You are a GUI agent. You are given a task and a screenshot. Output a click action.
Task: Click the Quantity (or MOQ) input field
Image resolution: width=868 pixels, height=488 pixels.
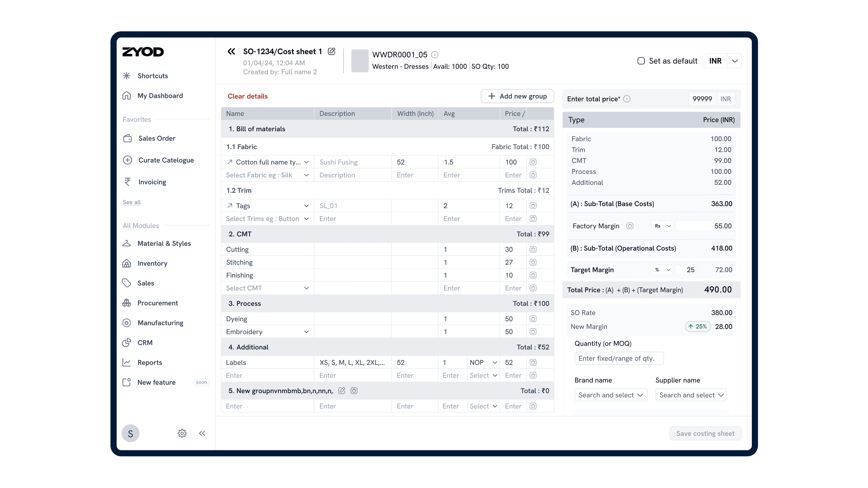click(x=619, y=358)
